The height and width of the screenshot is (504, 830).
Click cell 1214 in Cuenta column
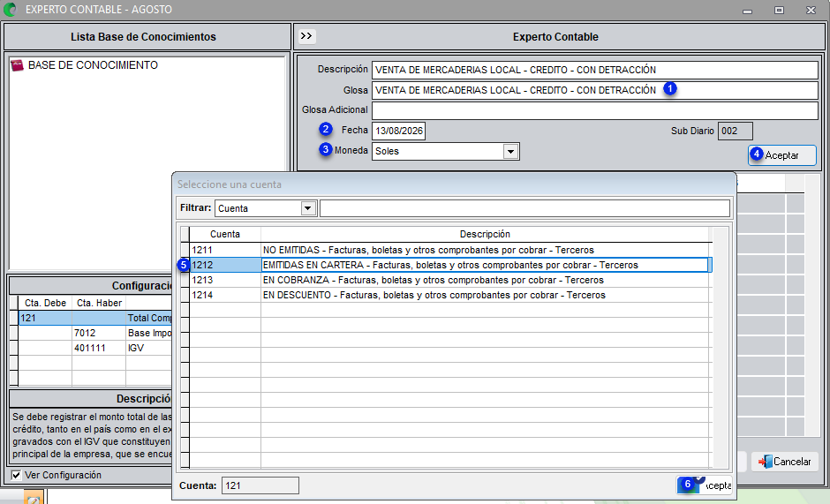[x=225, y=295]
